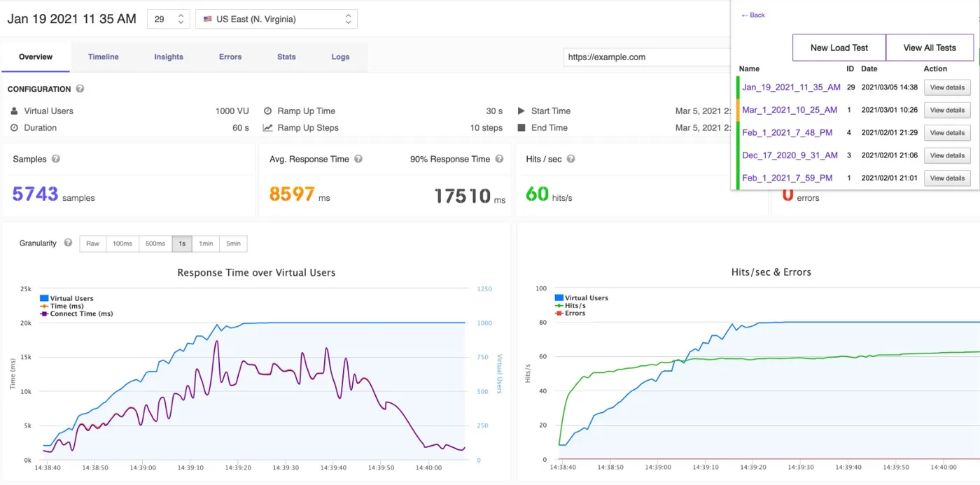View details for Dec_17_2020_9_31_AM
This screenshot has height=485, width=980.
pyautogui.click(x=947, y=155)
